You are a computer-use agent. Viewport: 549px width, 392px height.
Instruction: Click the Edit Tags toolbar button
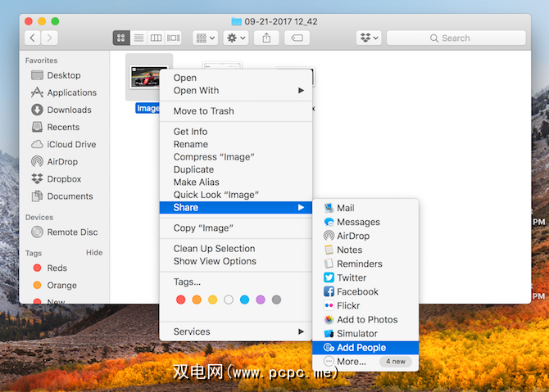pos(297,38)
